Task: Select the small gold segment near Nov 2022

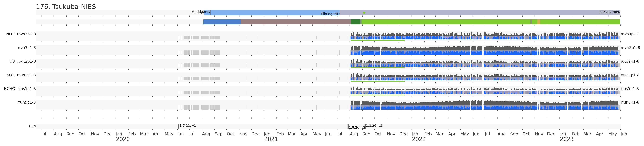Action: (539, 22)
